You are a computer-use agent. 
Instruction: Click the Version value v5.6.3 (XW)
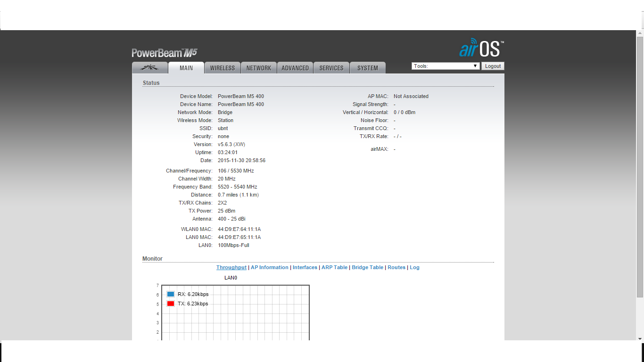(x=231, y=144)
